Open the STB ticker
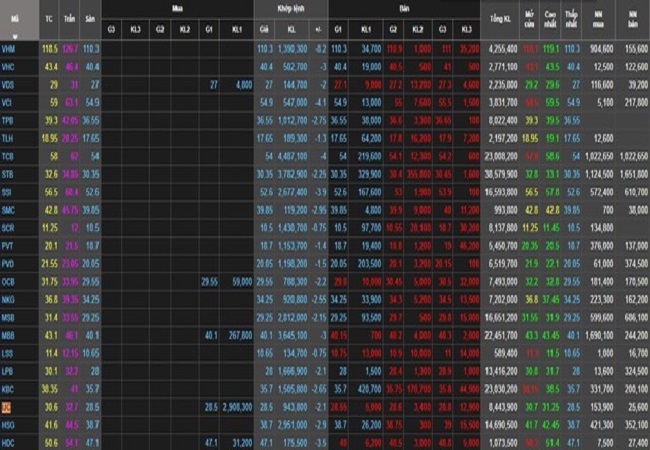The height and width of the screenshot is (450, 650). tap(7, 174)
